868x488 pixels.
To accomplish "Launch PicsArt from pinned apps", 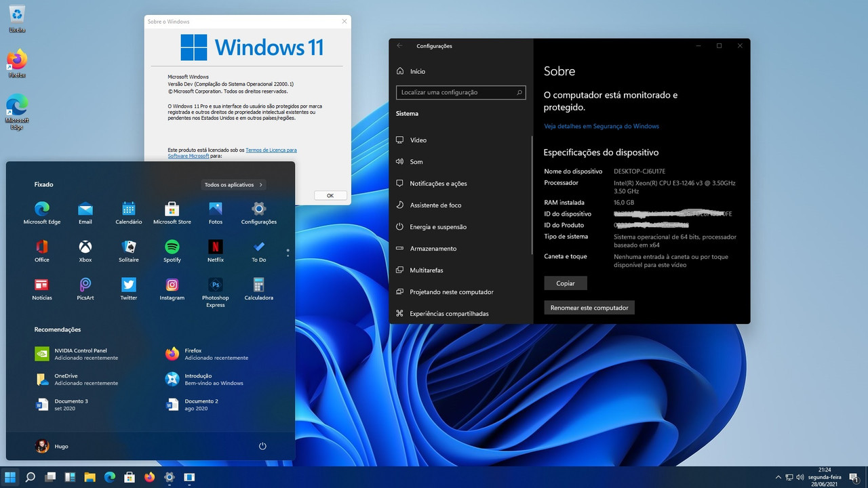I will (x=85, y=289).
